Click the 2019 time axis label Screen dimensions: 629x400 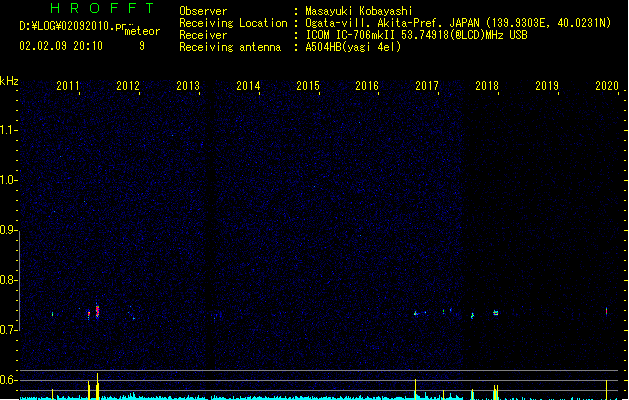[547, 86]
